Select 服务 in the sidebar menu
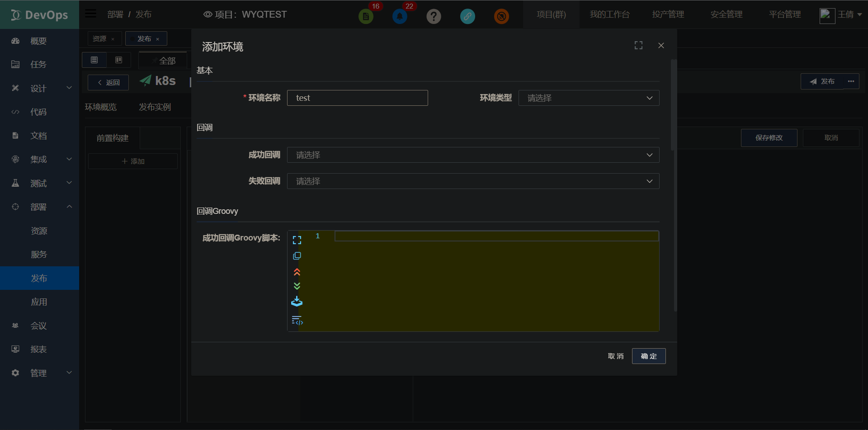The height and width of the screenshot is (430, 868). pyautogui.click(x=39, y=255)
